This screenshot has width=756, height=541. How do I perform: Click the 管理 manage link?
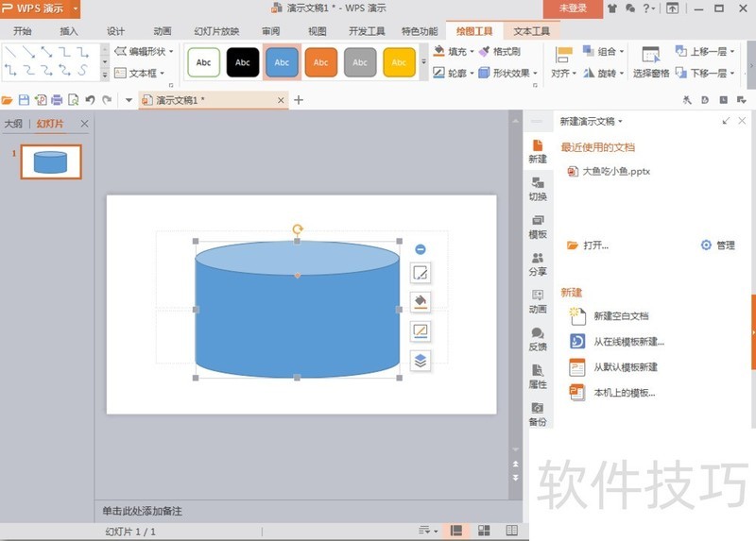[718, 245]
